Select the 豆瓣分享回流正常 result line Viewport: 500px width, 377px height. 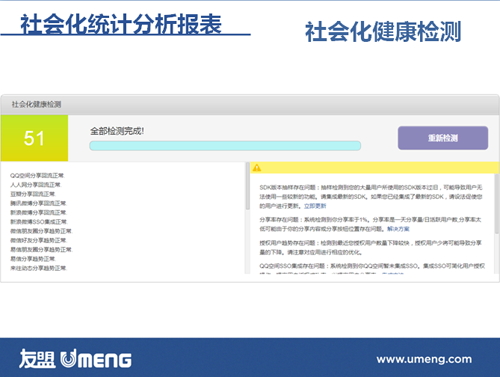tap(33, 194)
